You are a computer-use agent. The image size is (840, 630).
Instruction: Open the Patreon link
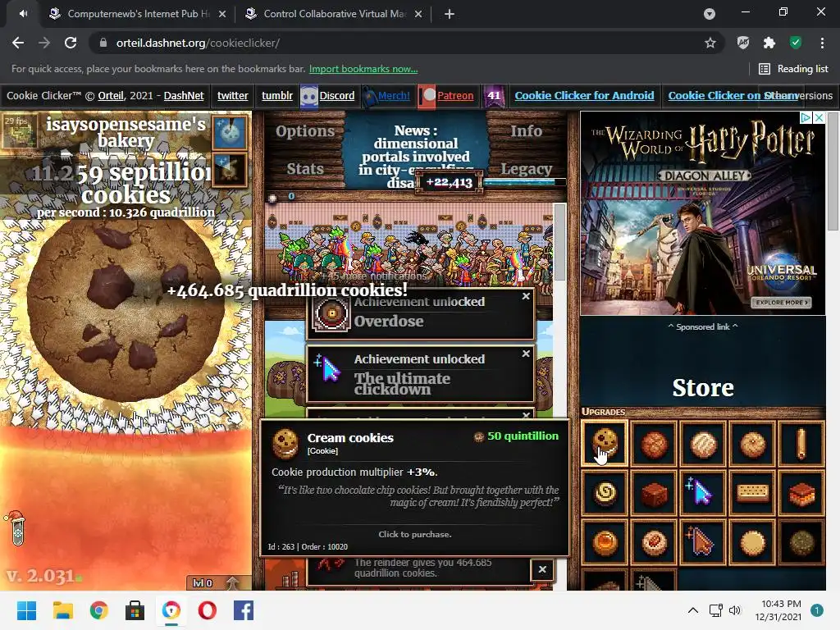pyautogui.click(x=455, y=95)
